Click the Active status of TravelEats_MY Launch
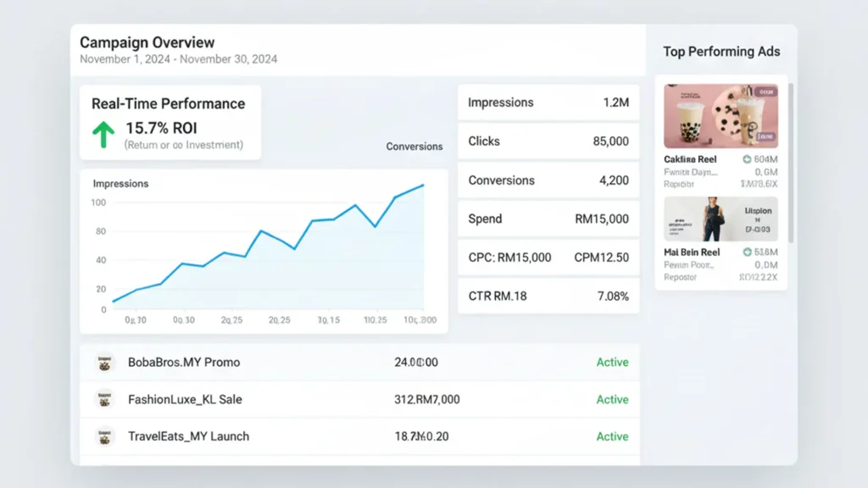 (x=612, y=436)
